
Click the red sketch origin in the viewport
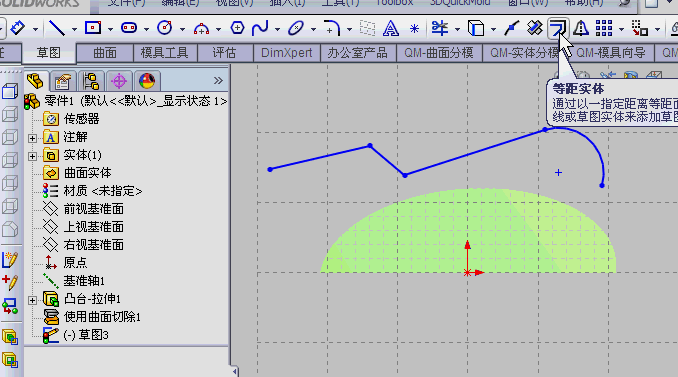coord(467,272)
